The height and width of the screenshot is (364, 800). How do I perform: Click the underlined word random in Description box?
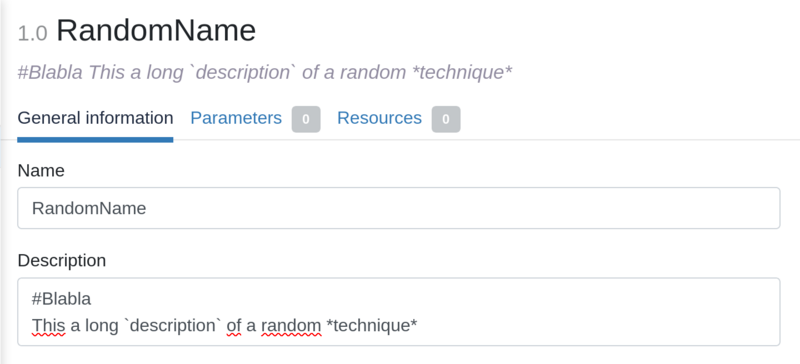point(291,325)
